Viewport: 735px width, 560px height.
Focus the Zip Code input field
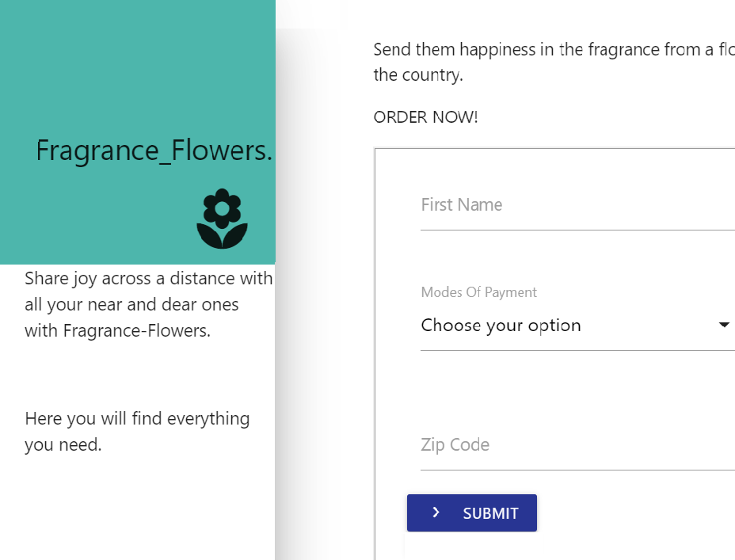click(x=577, y=444)
